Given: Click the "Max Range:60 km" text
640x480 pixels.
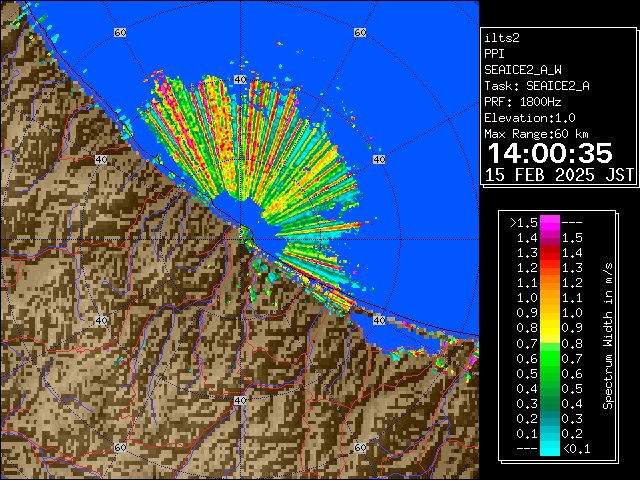Looking at the screenshot, I should [x=536, y=134].
